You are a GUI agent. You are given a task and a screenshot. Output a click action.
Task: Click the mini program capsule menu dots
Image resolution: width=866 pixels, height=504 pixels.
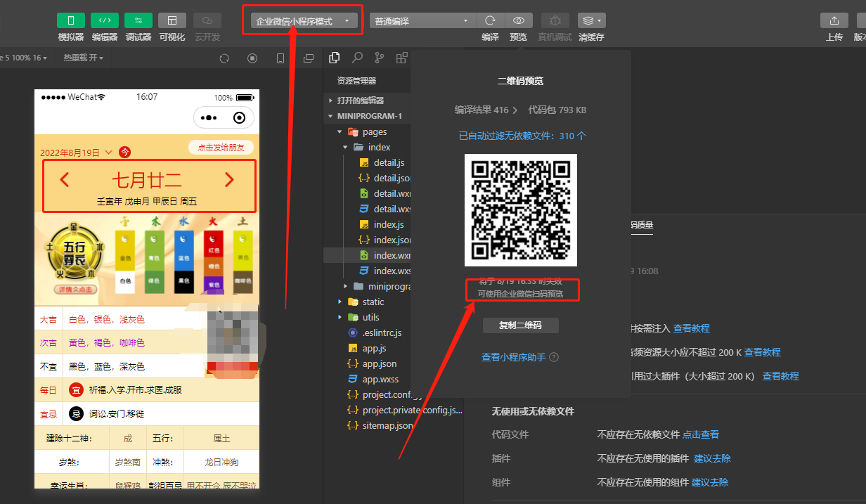click(209, 118)
